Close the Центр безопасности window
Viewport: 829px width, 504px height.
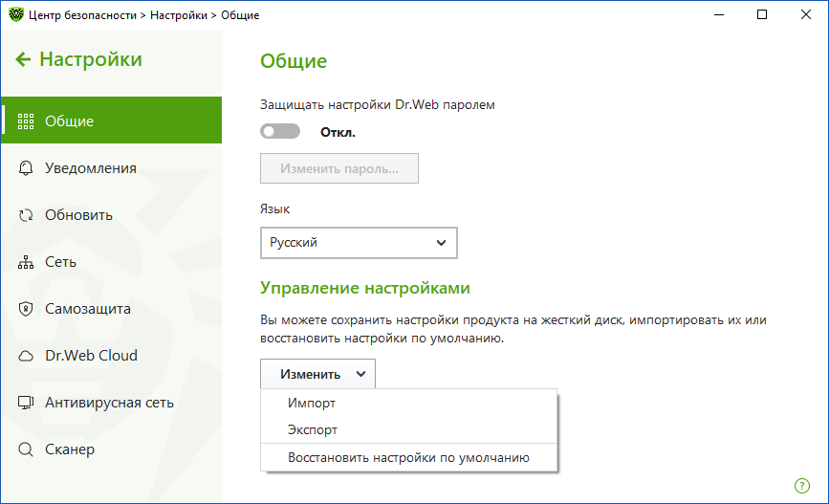point(806,14)
